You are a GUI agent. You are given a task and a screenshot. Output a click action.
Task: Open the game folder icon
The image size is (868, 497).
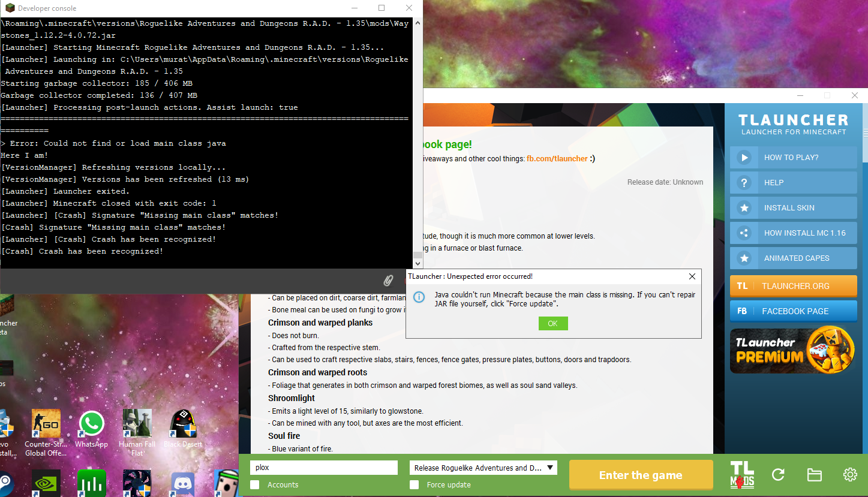click(814, 475)
